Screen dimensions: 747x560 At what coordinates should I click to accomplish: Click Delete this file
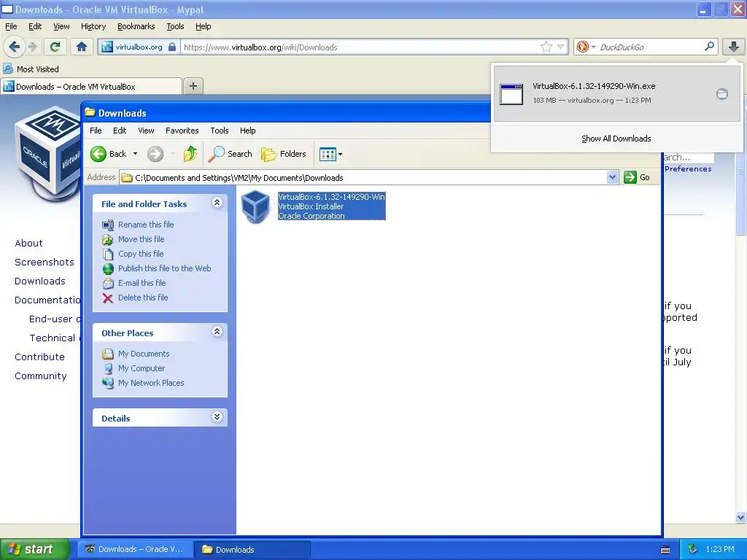(143, 297)
